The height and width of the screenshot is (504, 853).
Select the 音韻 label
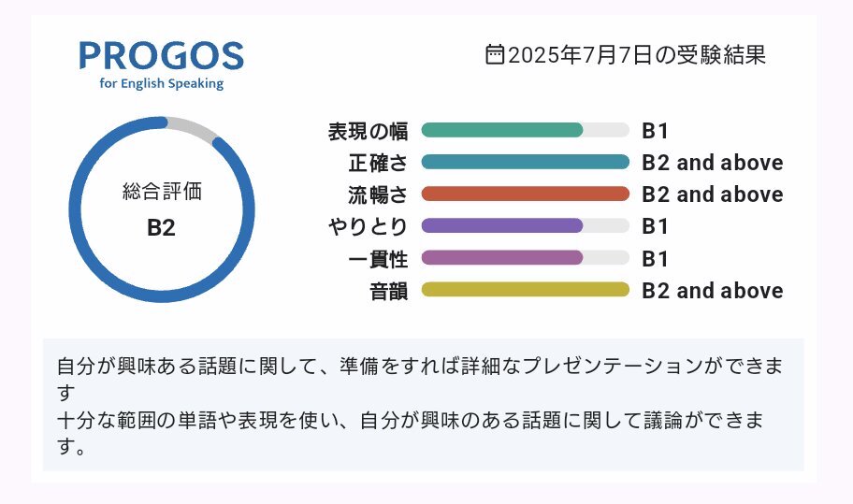(388, 291)
